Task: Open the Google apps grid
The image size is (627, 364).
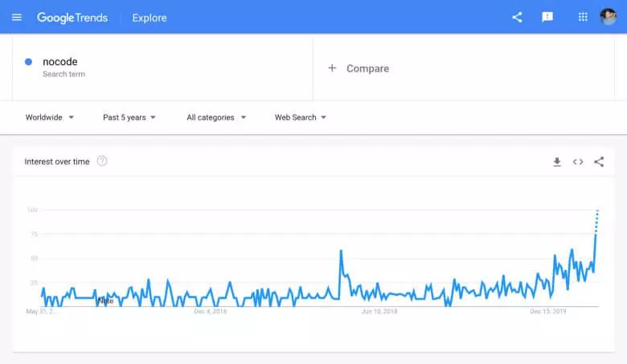Action: point(583,17)
